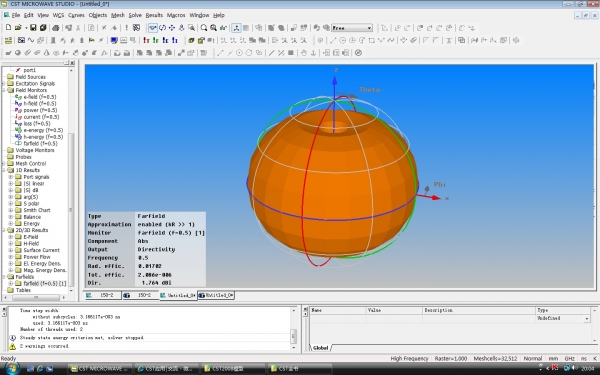Expand the Smith Chart folder
Screen dimensions: 600x375
click(x=11, y=210)
